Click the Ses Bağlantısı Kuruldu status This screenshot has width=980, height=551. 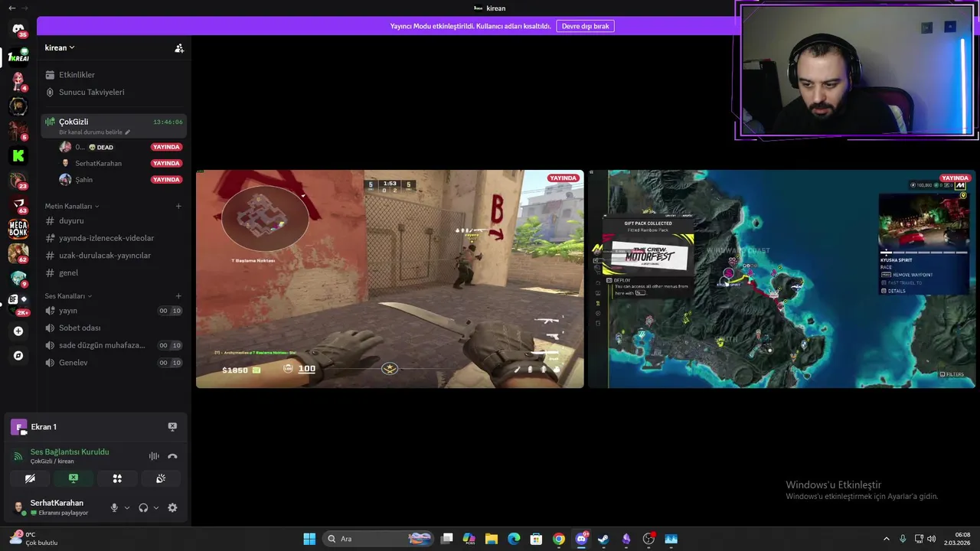click(x=70, y=452)
